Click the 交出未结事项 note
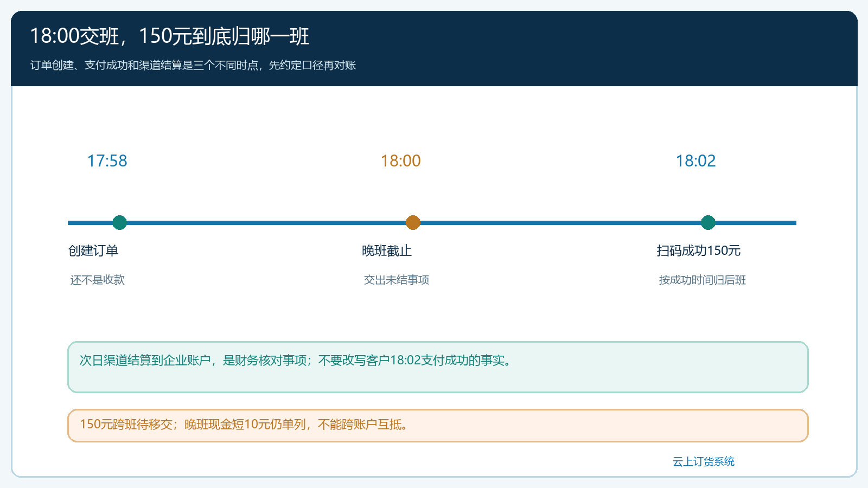This screenshot has height=488, width=868. (397, 280)
